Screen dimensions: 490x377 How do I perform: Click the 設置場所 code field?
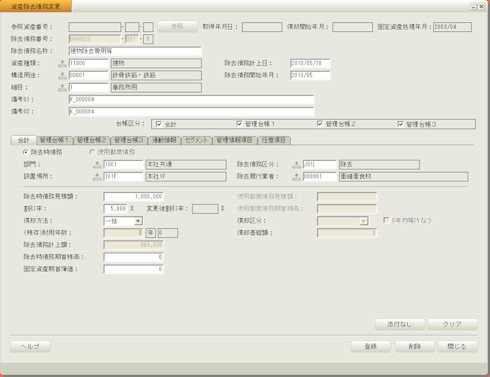123,177
